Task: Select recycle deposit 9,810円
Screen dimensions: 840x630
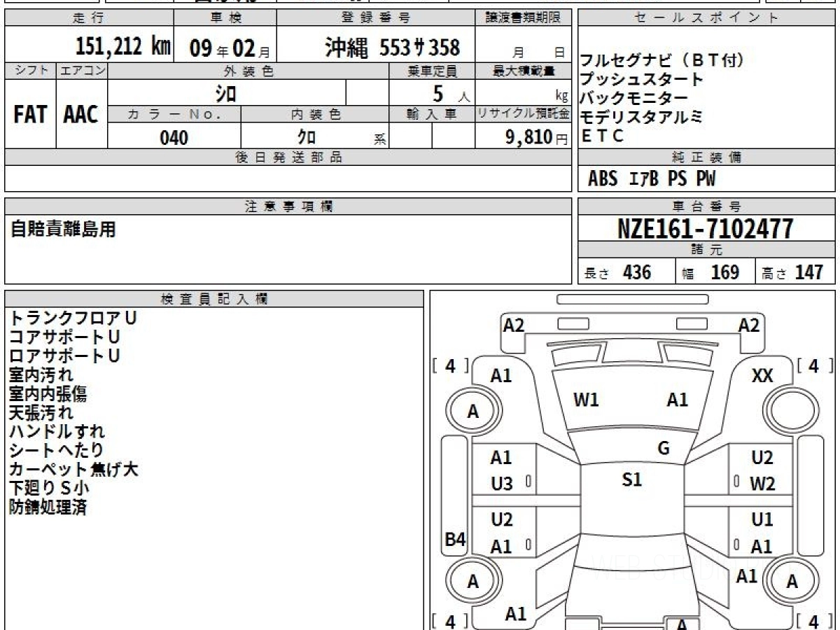Action: coord(536,137)
